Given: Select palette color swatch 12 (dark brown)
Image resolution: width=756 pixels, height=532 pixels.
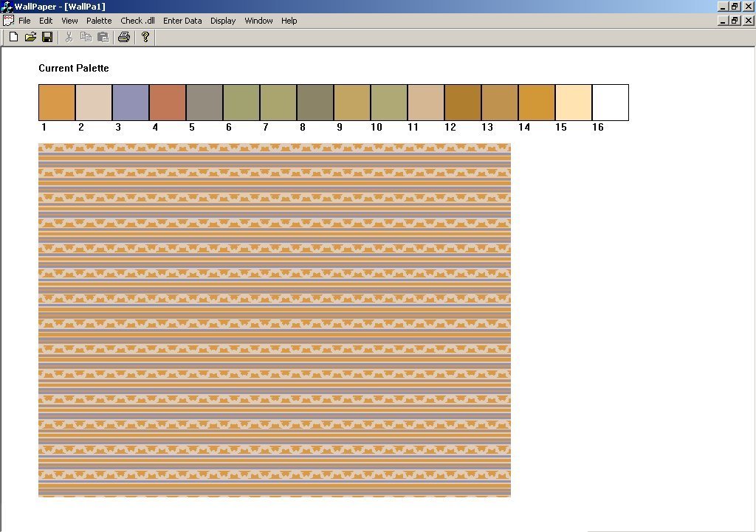Looking at the screenshot, I should coord(463,103).
